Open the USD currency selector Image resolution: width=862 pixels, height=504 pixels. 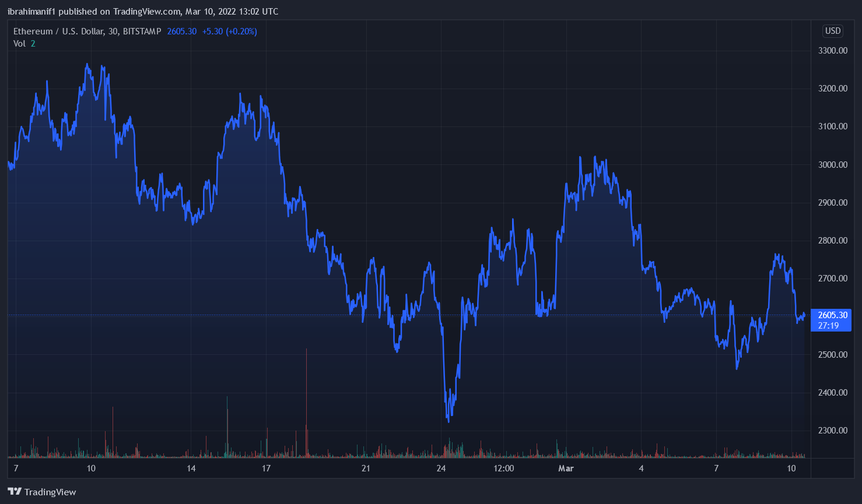(832, 31)
